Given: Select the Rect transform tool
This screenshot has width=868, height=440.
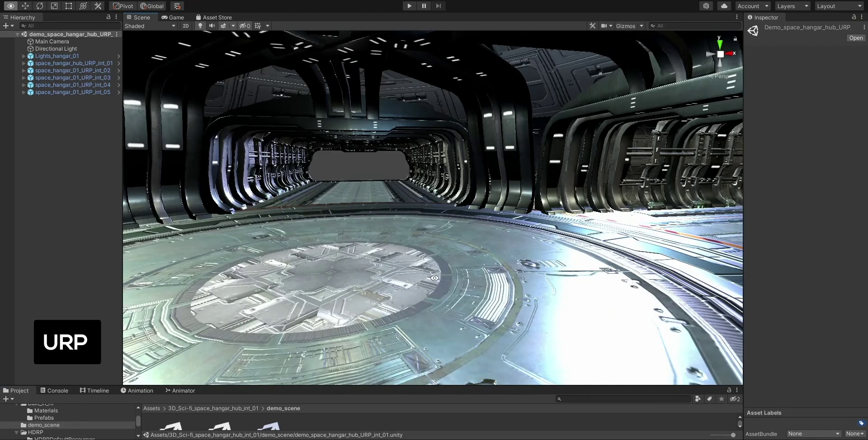Looking at the screenshot, I should point(68,6).
